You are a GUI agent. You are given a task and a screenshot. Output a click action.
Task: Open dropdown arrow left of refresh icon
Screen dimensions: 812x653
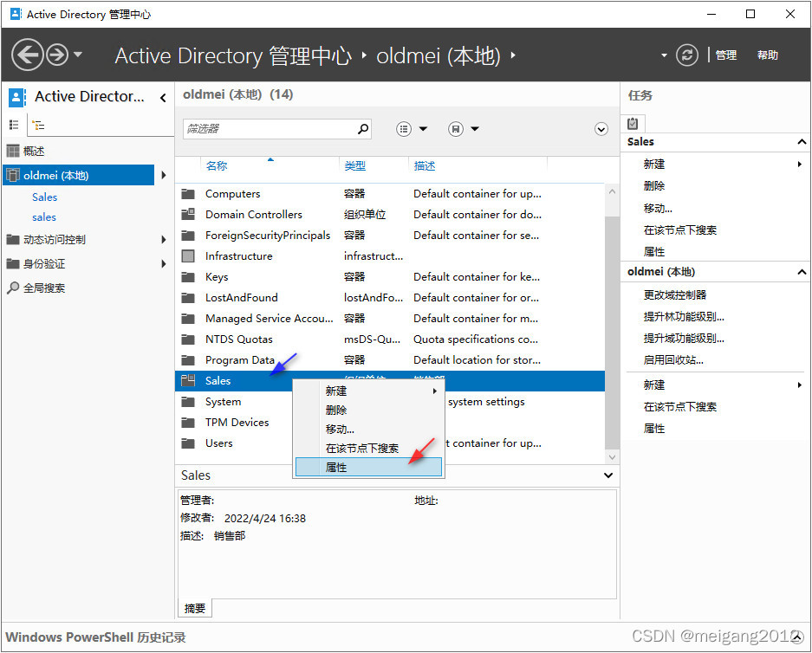(x=664, y=55)
